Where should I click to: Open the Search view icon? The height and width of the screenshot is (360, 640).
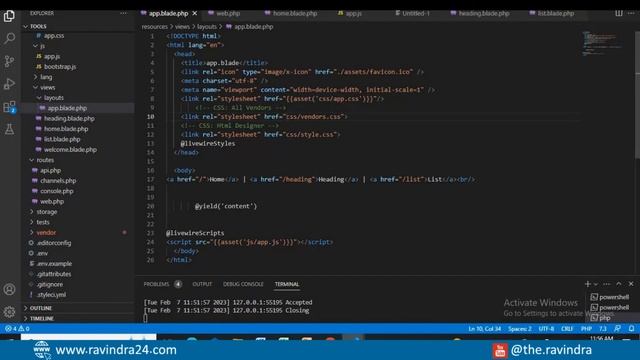[9, 38]
